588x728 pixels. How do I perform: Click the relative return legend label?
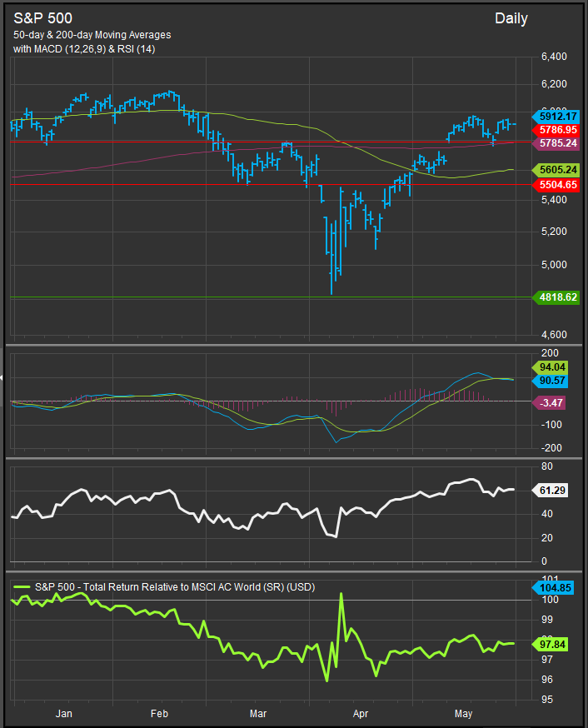pos(175,587)
